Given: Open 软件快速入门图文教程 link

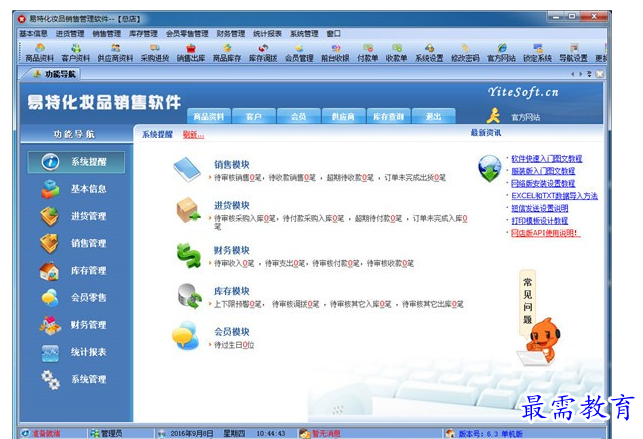Looking at the screenshot, I should pos(547,159).
